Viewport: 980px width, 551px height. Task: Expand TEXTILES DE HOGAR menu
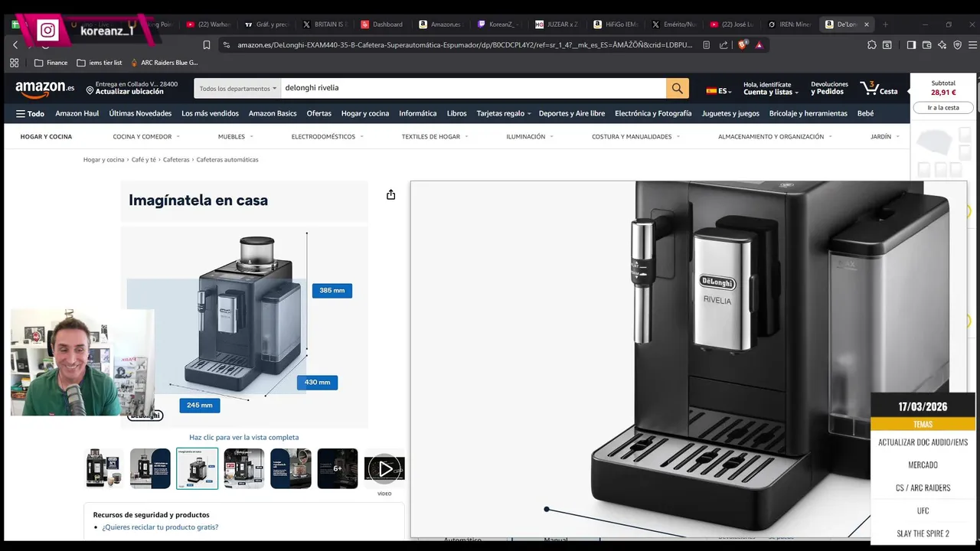coord(435,137)
